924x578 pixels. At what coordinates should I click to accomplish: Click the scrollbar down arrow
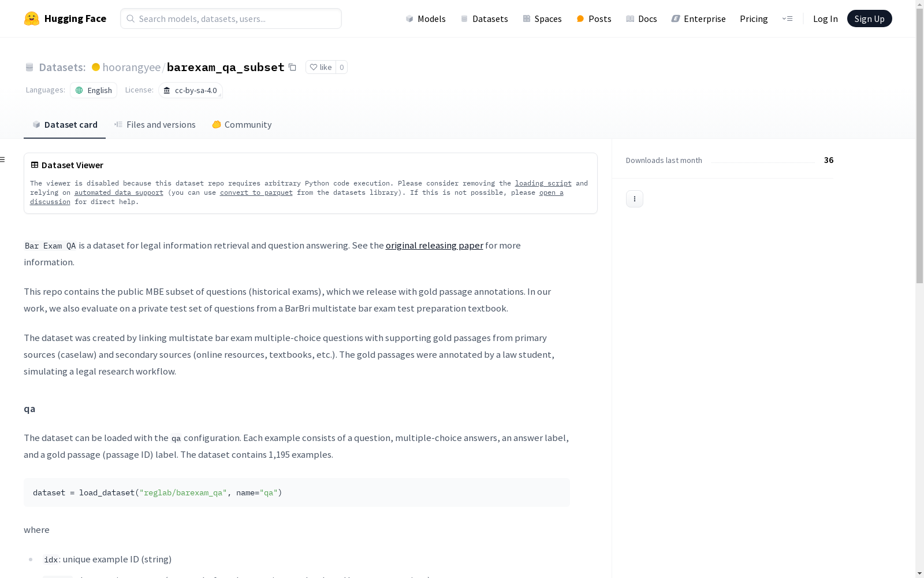[x=919, y=573]
